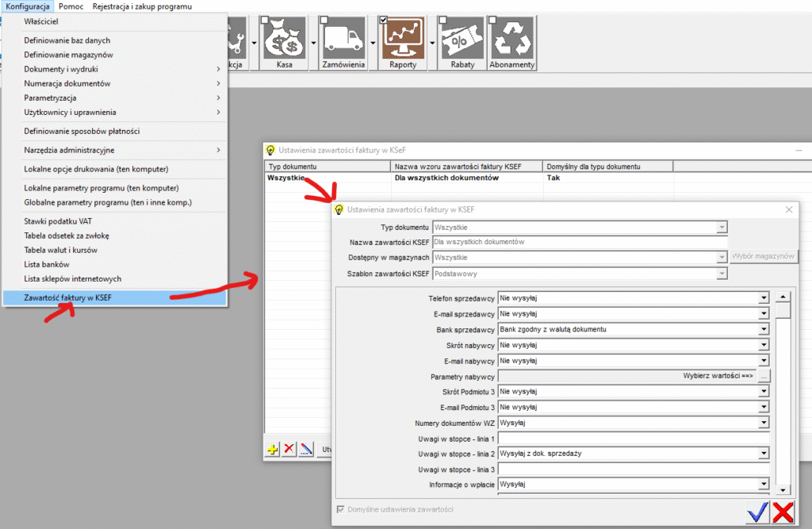Screen dimensions: 812x529
Task: Confirm settings with the blue checkmark
Action: pos(757,513)
